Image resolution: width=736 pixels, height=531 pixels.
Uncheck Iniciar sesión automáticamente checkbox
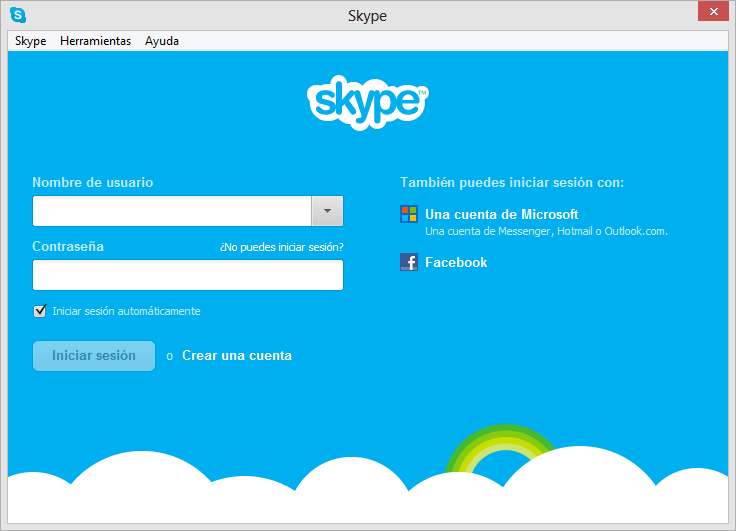click(x=40, y=311)
